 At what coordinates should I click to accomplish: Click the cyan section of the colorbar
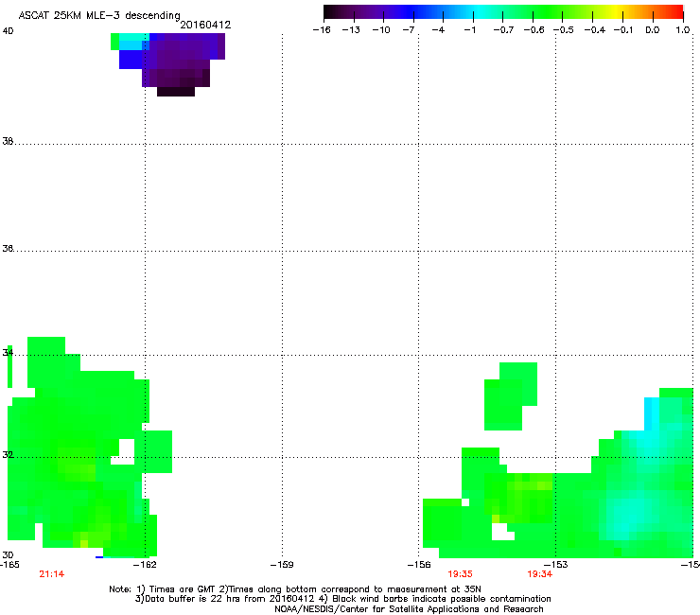tap(480, 12)
